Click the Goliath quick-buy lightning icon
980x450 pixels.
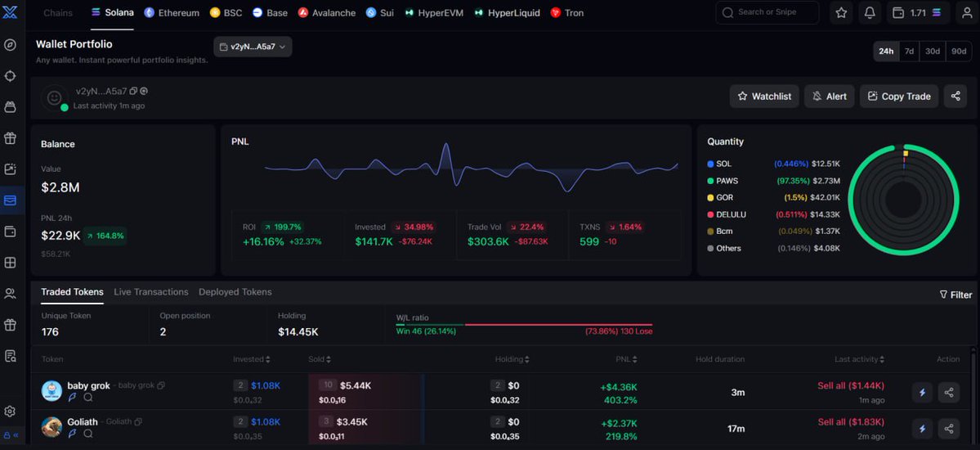(922, 429)
